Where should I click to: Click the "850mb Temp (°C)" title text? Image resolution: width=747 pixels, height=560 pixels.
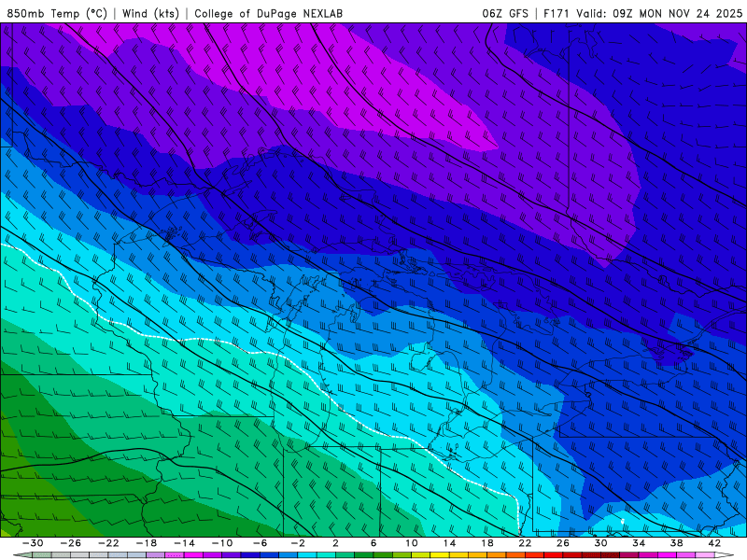point(57,13)
